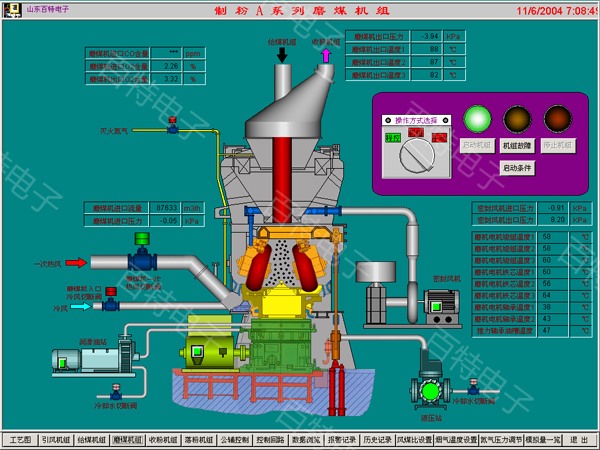Viewport: 600px width, 450px height.
Task: Switch to the 历史记录 tab
Action: pyautogui.click(x=378, y=440)
